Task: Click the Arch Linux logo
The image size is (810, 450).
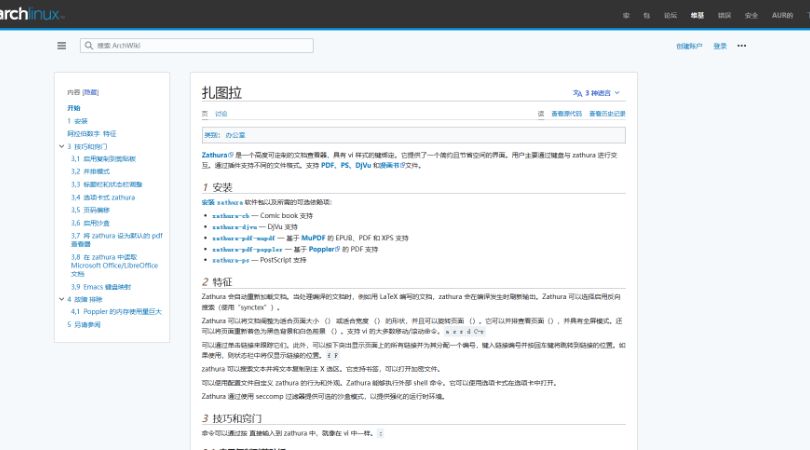Action: click(30, 14)
